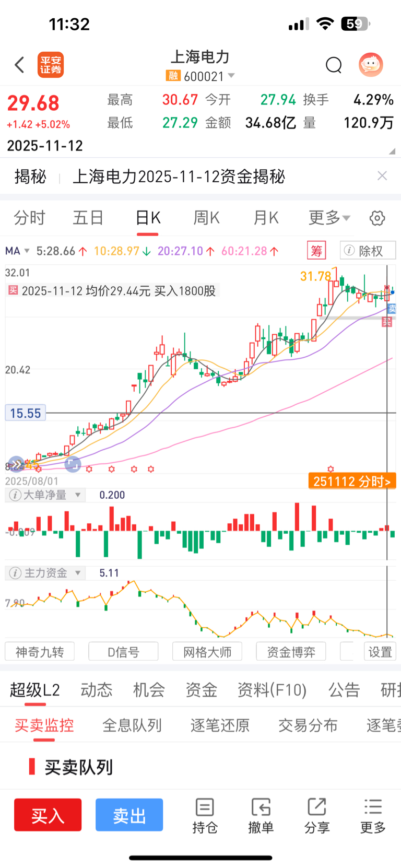Tap the battery status icon
Image resolution: width=401 pixels, height=868 pixels.
pos(356,24)
